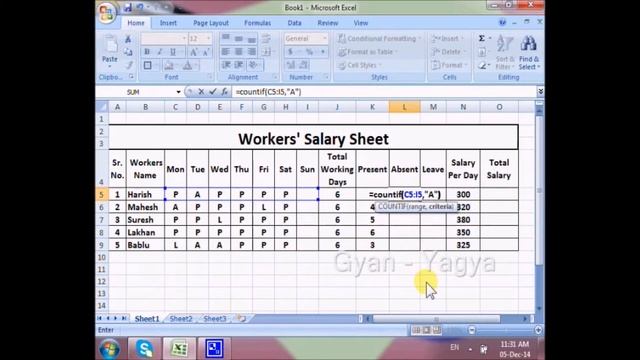640x360 pixels.
Task: Click the Clear eraser icon in Editing group
Action: click(x=482, y=65)
